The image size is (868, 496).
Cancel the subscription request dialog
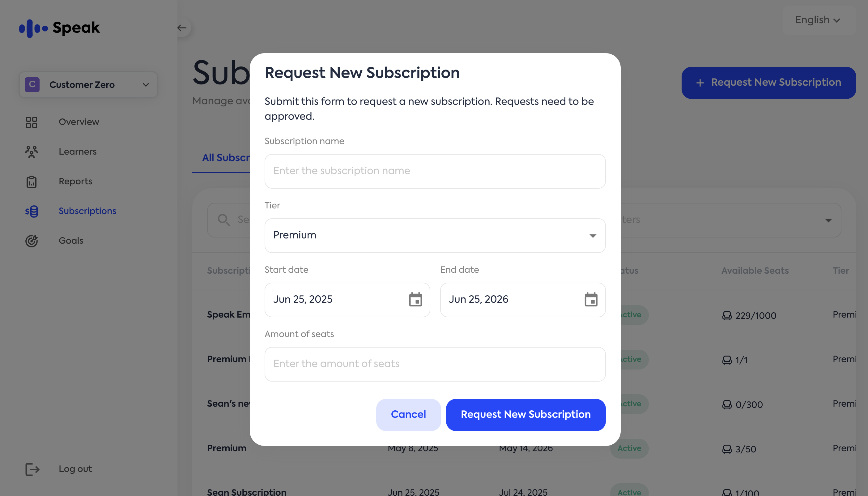click(x=408, y=415)
